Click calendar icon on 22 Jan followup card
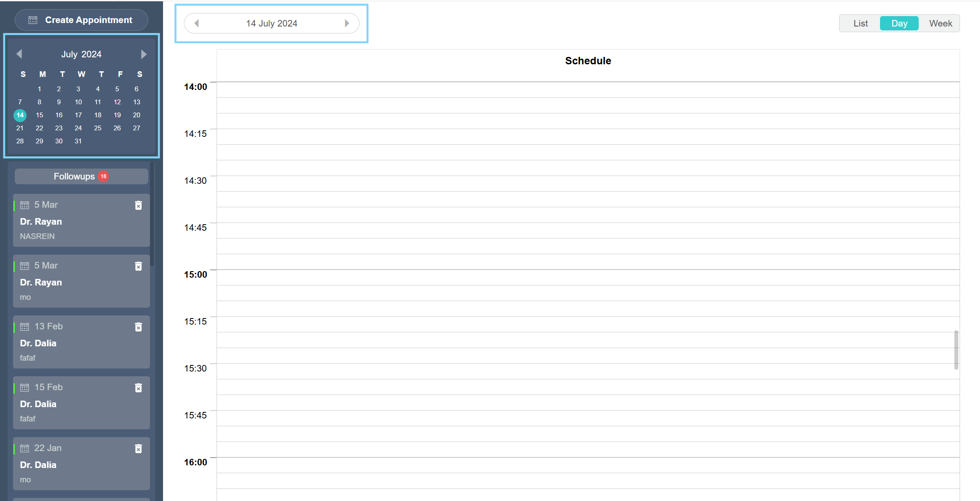980x501 pixels. (25, 448)
